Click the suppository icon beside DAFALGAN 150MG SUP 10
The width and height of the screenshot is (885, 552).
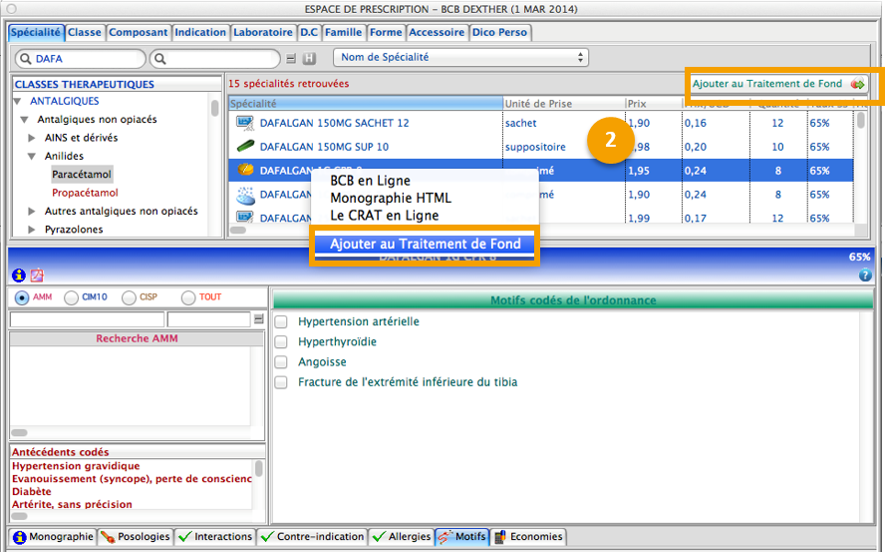(x=245, y=147)
